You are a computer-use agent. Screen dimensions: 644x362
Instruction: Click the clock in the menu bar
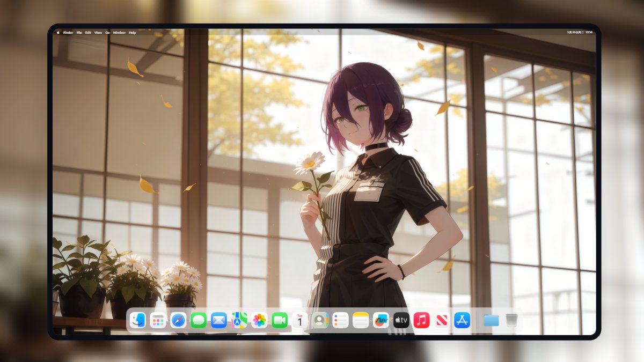(x=580, y=32)
